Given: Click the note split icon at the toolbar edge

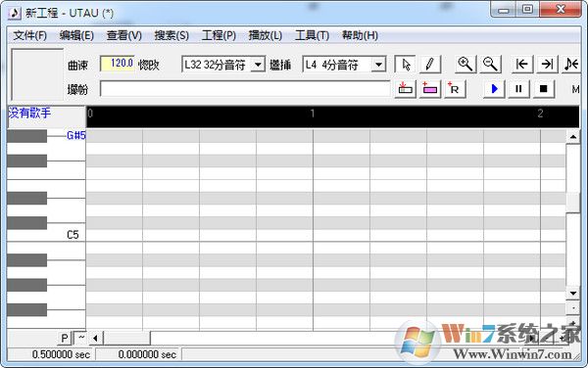Looking at the screenshot, I should (x=571, y=65).
